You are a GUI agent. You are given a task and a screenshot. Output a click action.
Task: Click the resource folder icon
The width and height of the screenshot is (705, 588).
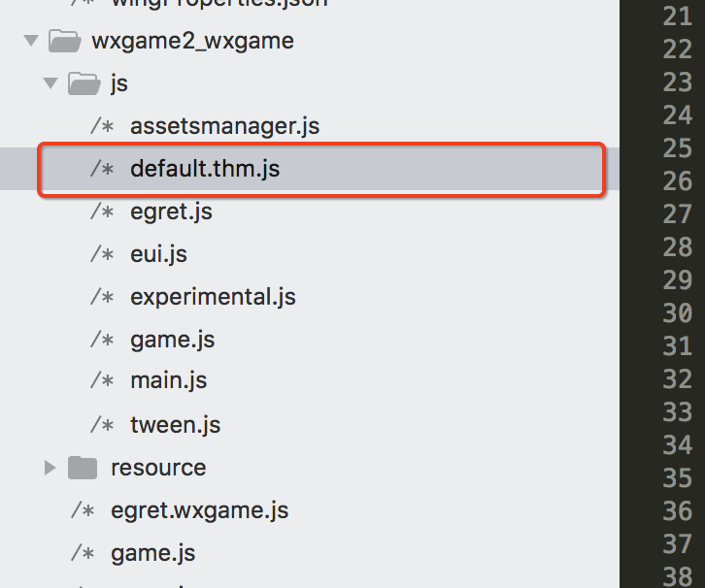[x=84, y=468]
